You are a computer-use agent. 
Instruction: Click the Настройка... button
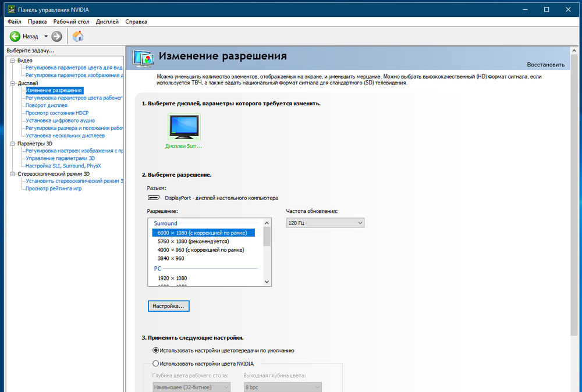[169, 306]
